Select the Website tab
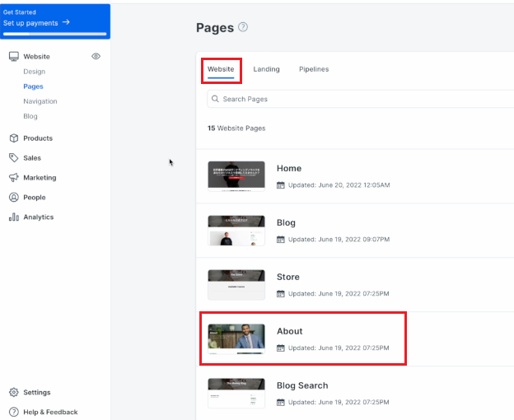514x420 pixels. 221,69
